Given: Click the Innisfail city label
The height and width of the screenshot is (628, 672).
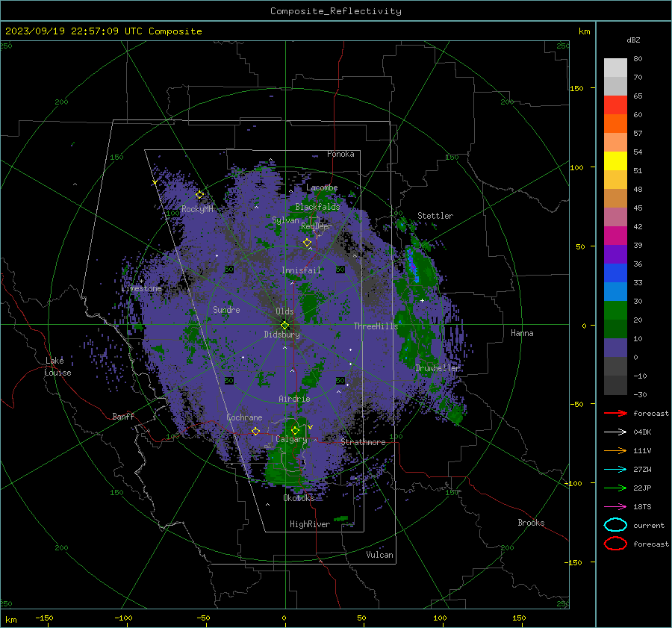Looking at the screenshot, I should click(301, 270).
